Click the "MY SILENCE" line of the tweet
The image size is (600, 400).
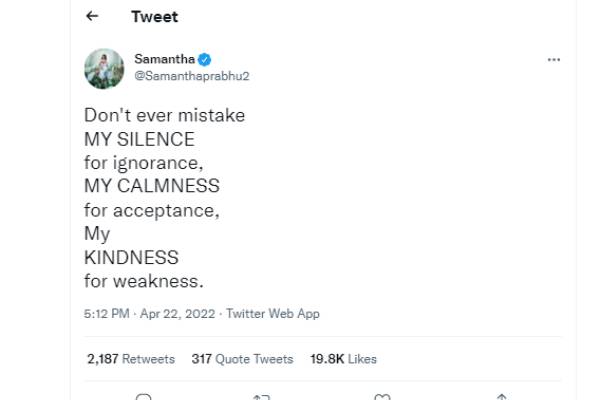[x=139, y=139]
